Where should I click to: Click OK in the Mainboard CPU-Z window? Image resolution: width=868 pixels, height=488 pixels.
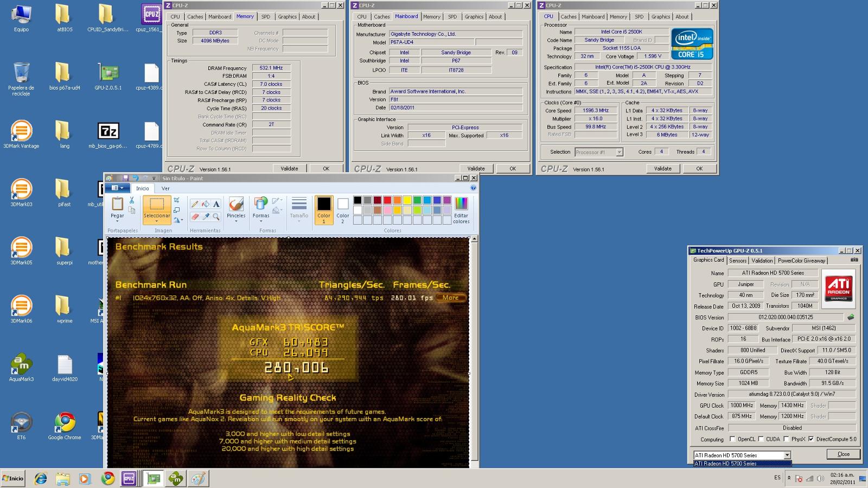513,169
